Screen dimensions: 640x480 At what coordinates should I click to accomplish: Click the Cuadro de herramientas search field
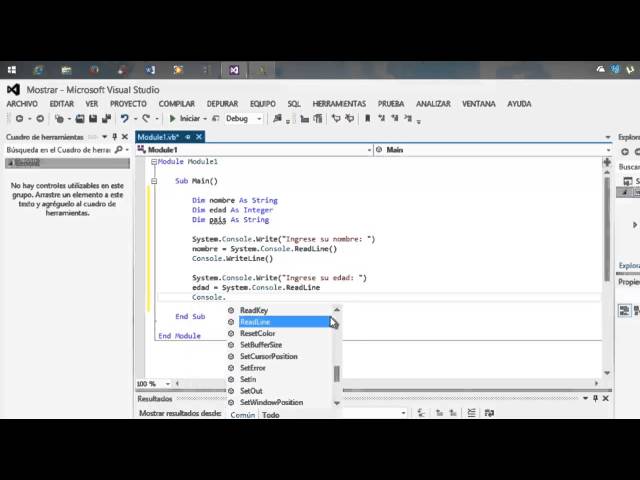[58, 150]
